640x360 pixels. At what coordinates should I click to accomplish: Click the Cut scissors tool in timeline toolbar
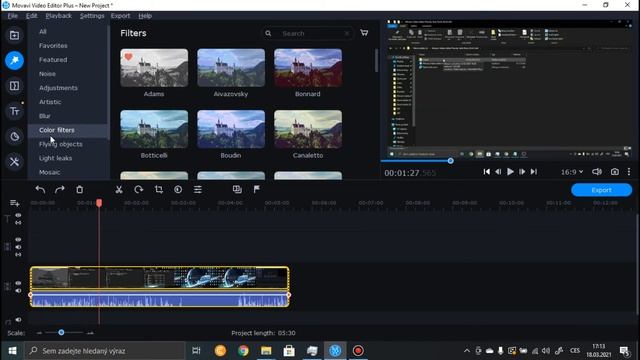coord(119,189)
